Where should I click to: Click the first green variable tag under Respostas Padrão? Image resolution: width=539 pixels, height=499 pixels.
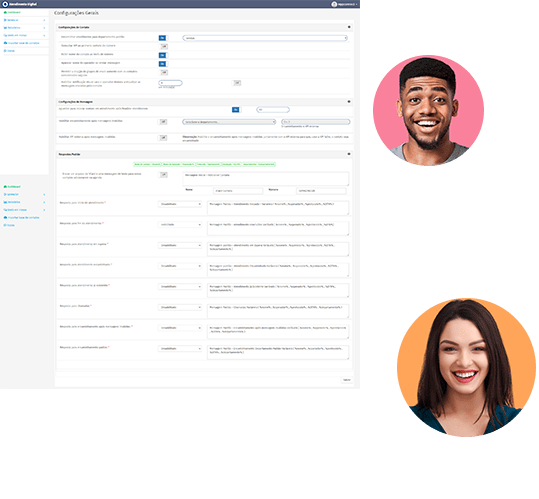click(147, 164)
